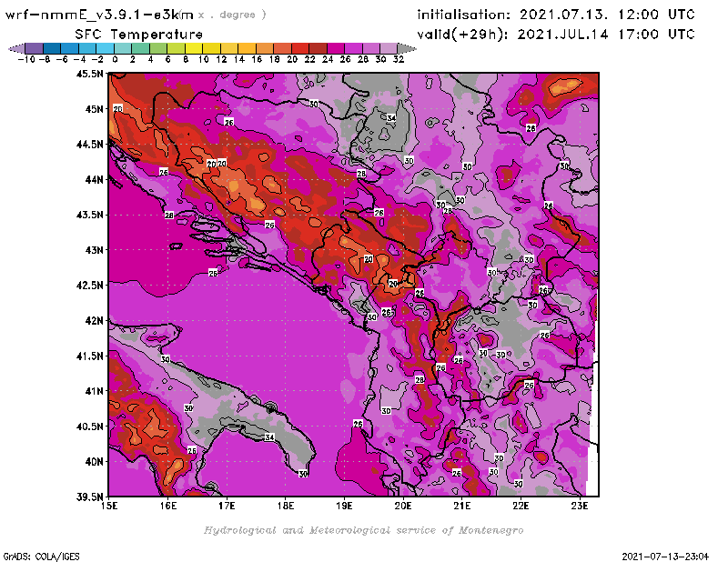Click the '34' contour label near 45N
Image resolution: width=728 pixels, height=562 pixels.
click(391, 118)
